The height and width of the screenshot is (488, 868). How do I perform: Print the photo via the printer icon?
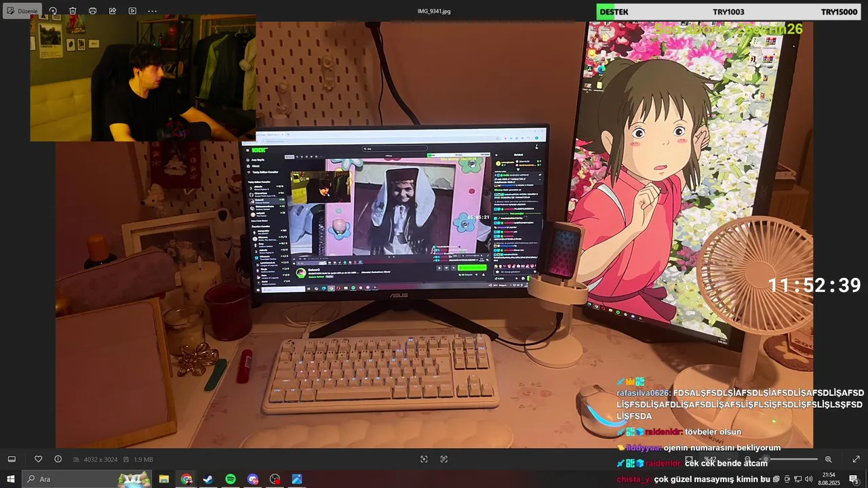point(92,11)
